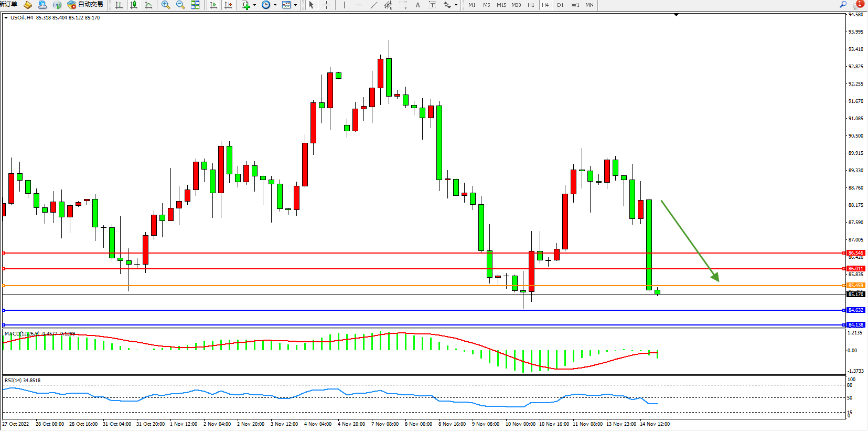Click the H1 timeframe button
Screen dimensions: 868x431
point(531,5)
